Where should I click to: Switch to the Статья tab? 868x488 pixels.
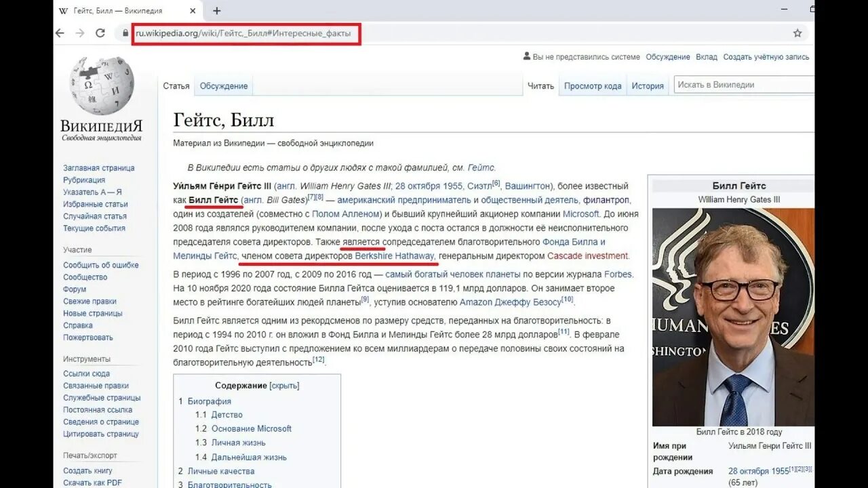coord(176,86)
